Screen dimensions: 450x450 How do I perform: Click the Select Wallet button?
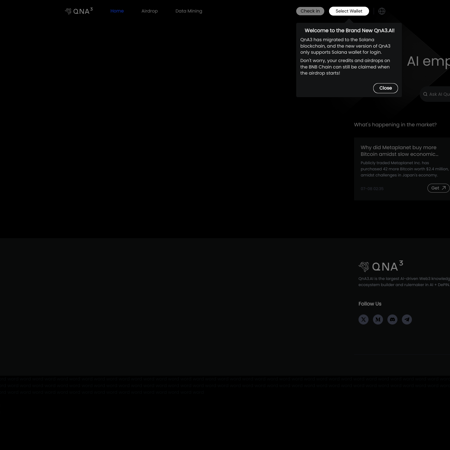pyautogui.click(x=349, y=11)
